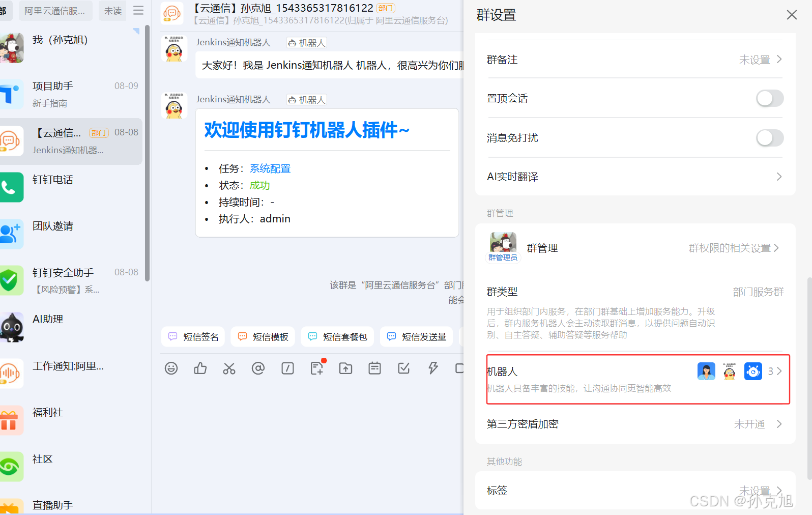Open 系统配置 task link
The height and width of the screenshot is (515, 812).
pos(270,168)
